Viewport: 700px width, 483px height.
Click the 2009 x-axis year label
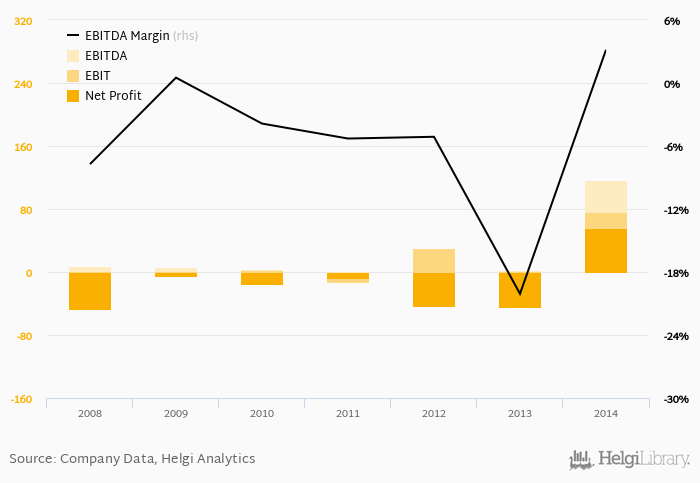[x=176, y=413]
